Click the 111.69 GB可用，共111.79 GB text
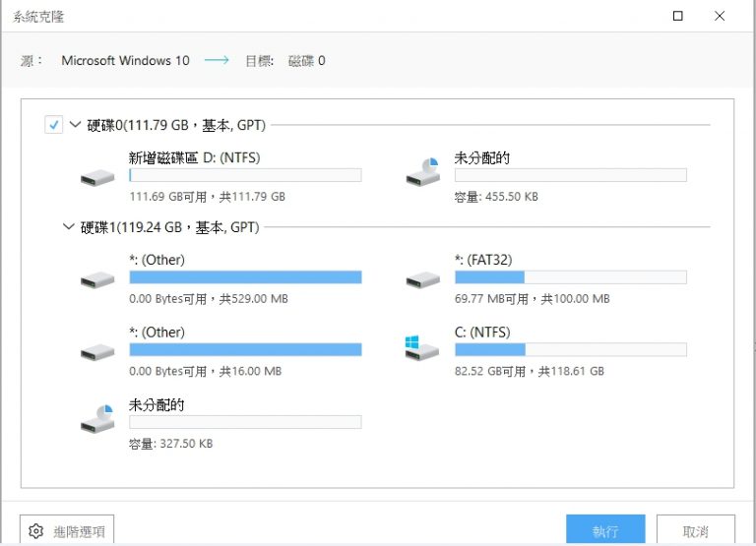Screen dimensions: 756x546 208,197
